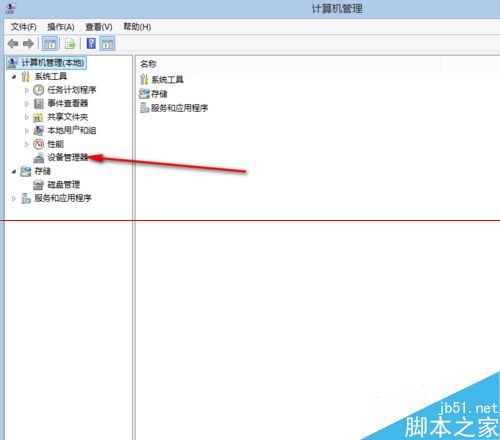This screenshot has width=500, height=440.
Task: Click the 存储 icon in right pane
Action: 144,94
